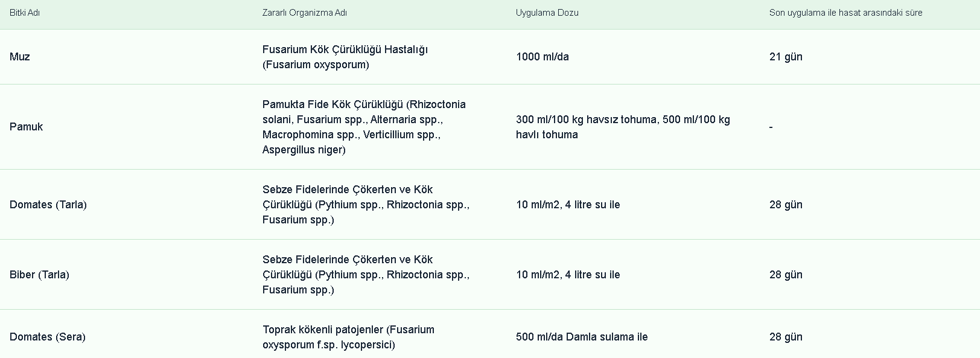980x358 pixels.
Task: Select the 21 gün harvest interval
Action: tap(786, 57)
